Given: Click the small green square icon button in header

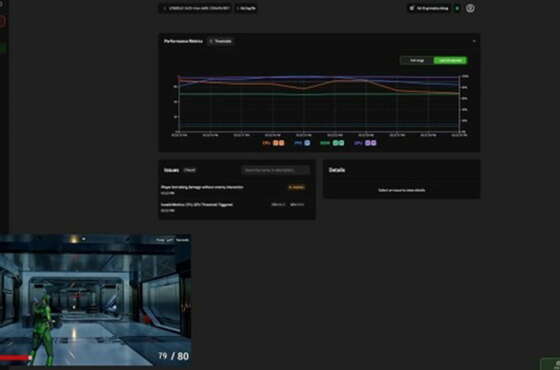Looking at the screenshot, I should click(x=457, y=8).
